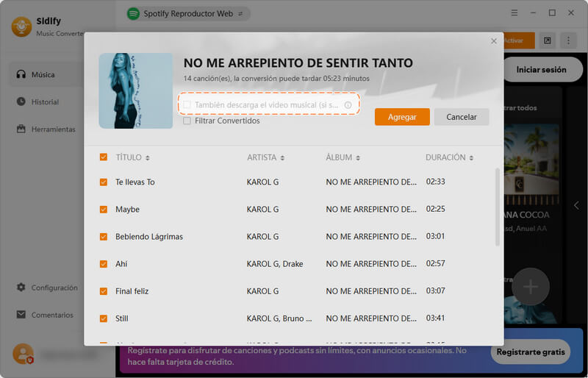Open the three-dot more options menu
The height and width of the screenshot is (378, 588).
tap(568, 40)
